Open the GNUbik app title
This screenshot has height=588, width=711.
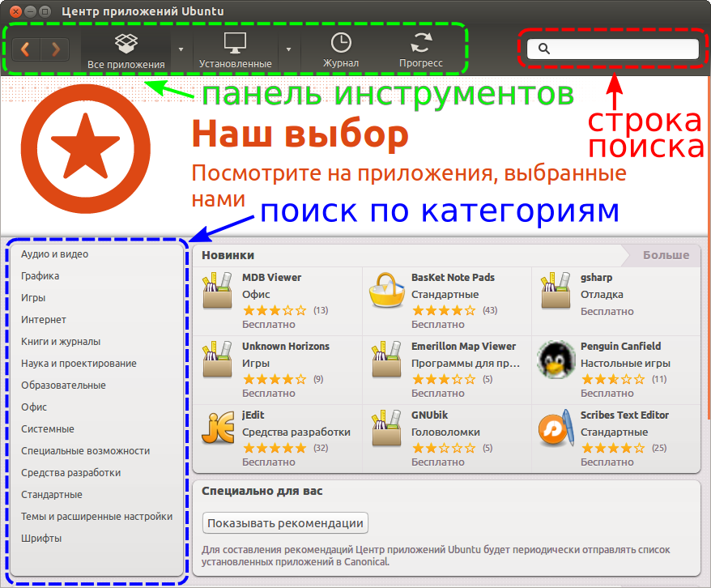[x=429, y=415]
